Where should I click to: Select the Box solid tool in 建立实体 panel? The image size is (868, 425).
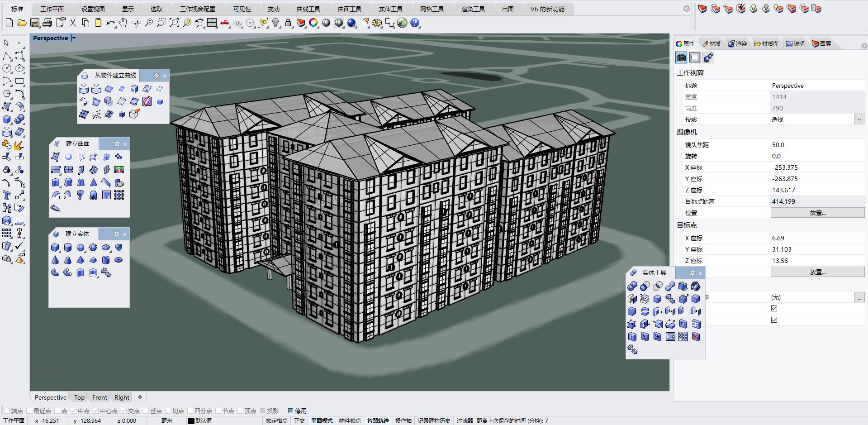point(55,248)
